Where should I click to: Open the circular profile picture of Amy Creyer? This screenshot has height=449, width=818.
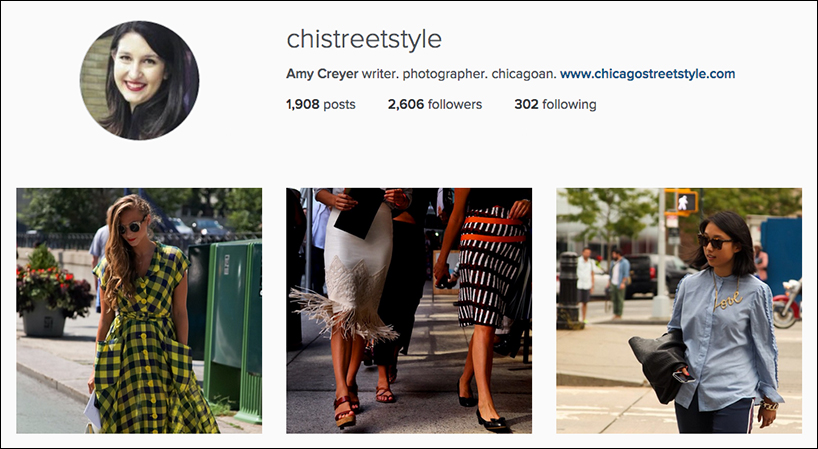139,80
